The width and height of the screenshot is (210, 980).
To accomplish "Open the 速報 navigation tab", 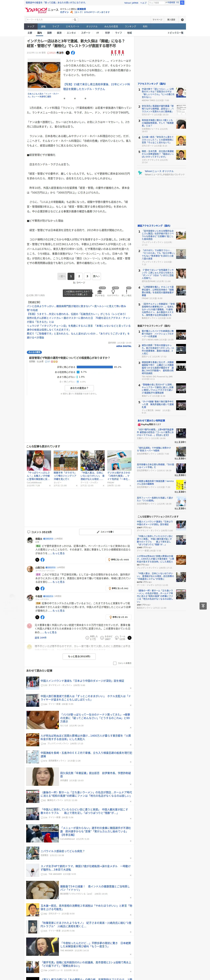I will pyautogui.click(x=43, y=27).
